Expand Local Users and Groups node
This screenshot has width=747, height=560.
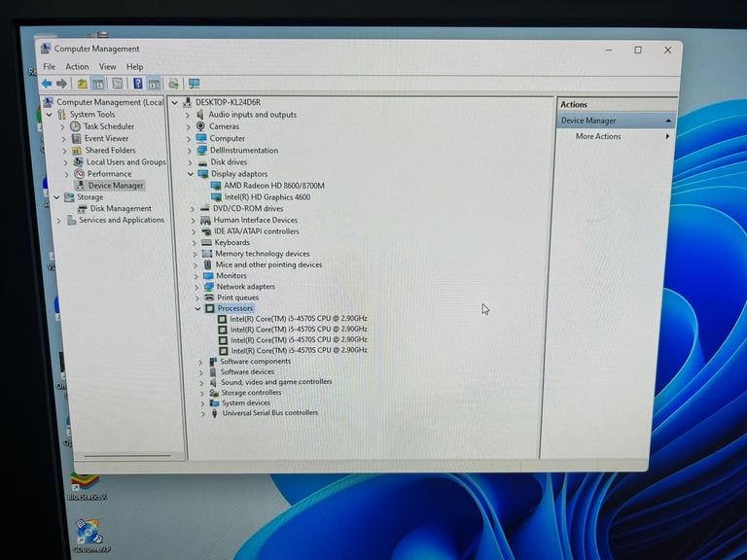66,162
